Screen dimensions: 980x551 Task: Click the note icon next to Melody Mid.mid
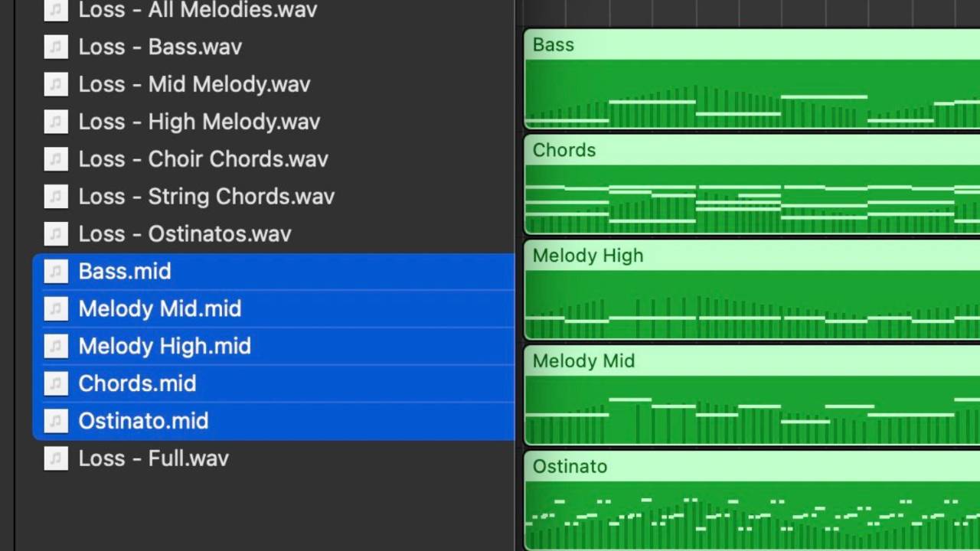point(56,308)
